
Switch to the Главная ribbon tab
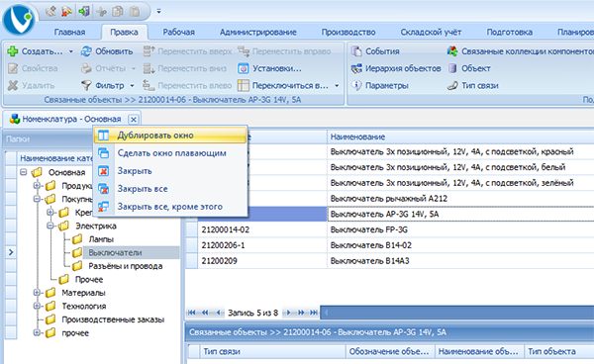69,33
